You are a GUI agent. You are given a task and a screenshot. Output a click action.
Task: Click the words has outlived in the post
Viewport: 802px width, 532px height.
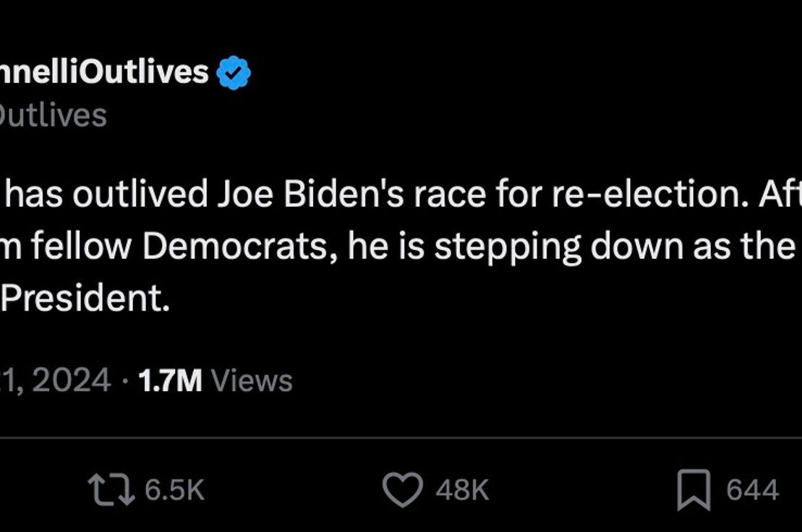point(106,194)
